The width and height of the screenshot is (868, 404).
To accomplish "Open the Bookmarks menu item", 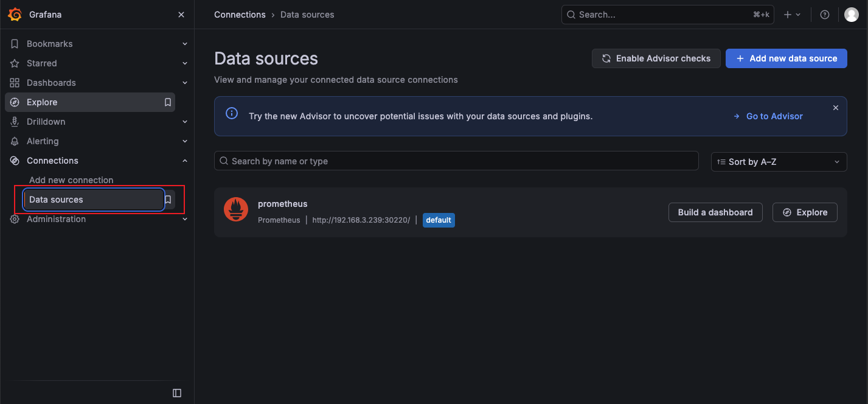I will (50, 44).
